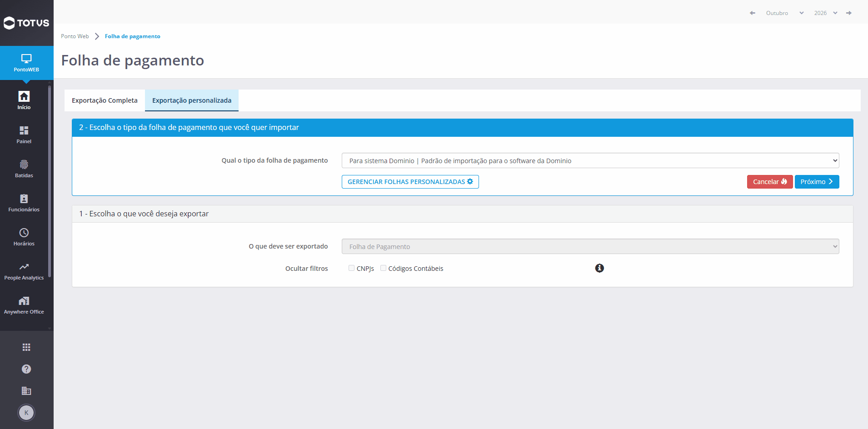Open the 'O que deve ser exportado' dropdown

click(590, 246)
